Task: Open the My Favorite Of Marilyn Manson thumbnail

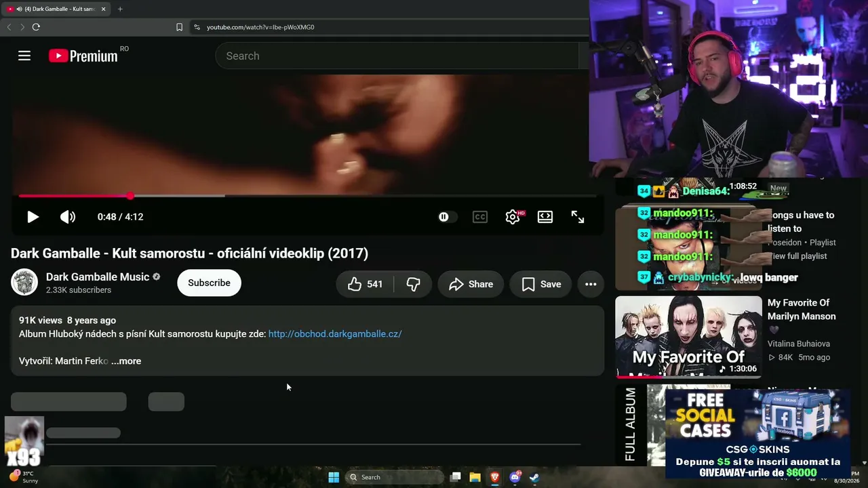Action: 688,336
